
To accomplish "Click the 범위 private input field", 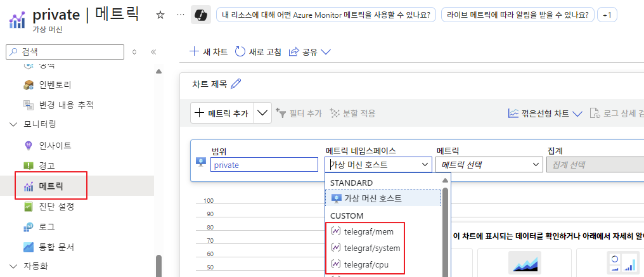I will (264, 165).
